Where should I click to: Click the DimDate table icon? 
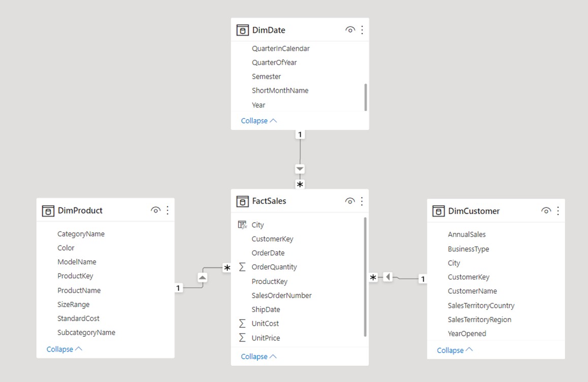(x=243, y=30)
